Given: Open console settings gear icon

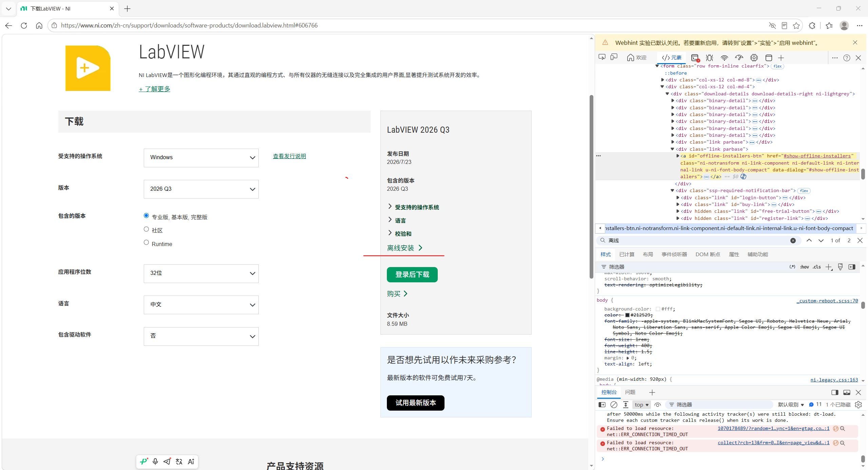Looking at the screenshot, I should pyautogui.click(x=859, y=405).
